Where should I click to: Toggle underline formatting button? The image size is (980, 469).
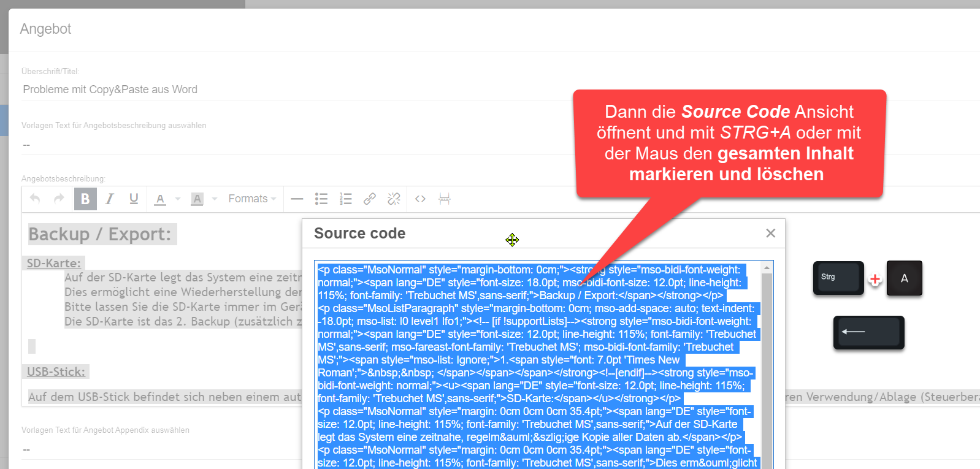coord(134,199)
